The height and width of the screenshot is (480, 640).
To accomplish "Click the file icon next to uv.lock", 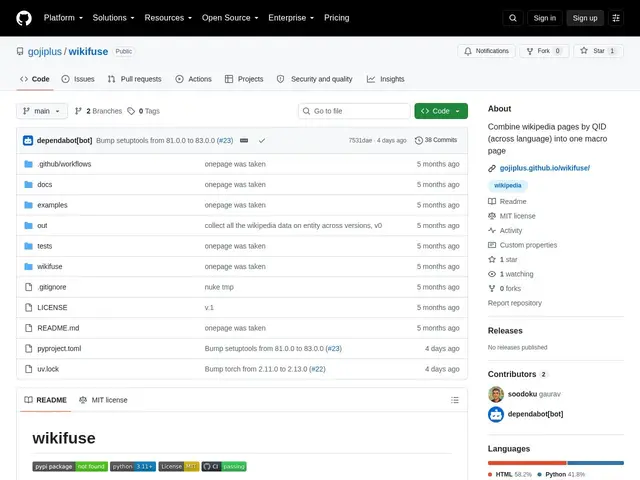I will pos(28,369).
